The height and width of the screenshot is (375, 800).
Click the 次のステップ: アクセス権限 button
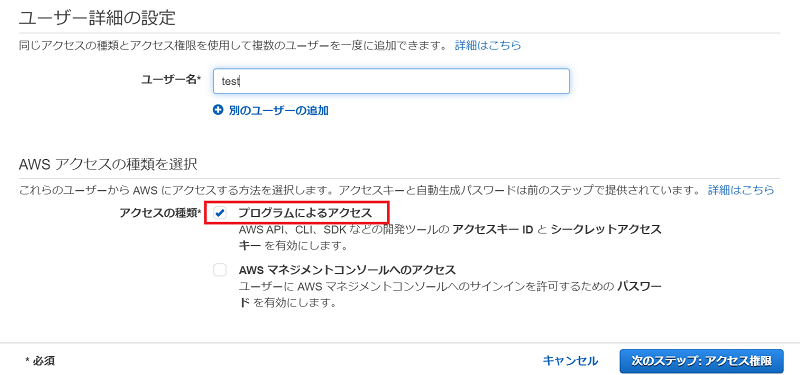701,361
